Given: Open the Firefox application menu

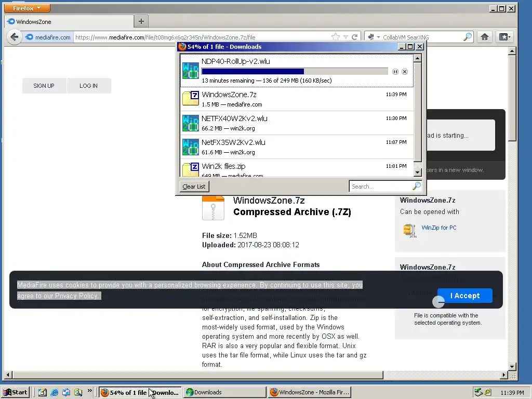Looking at the screenshot, I should pos(27,8).
